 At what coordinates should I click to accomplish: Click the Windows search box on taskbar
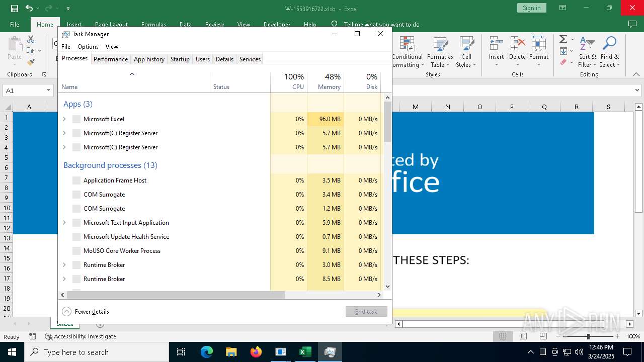[97, 352]
